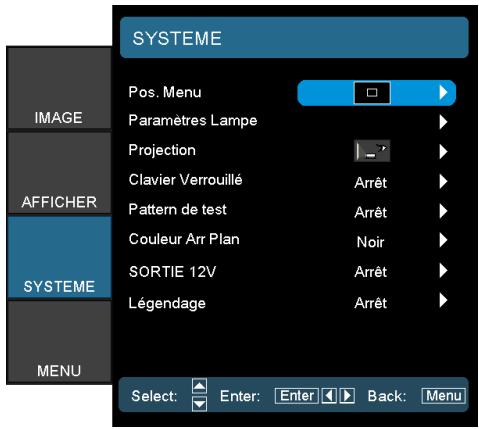This screenshot has width=479, height=429.
Task: Open Paramètres Lampe submenu arrow
Action: [443, 122]
